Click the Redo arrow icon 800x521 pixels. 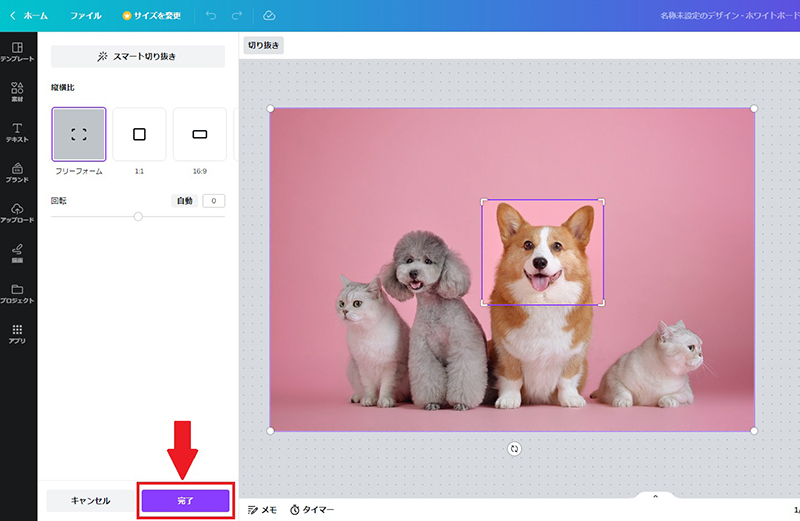coord(237,16)
